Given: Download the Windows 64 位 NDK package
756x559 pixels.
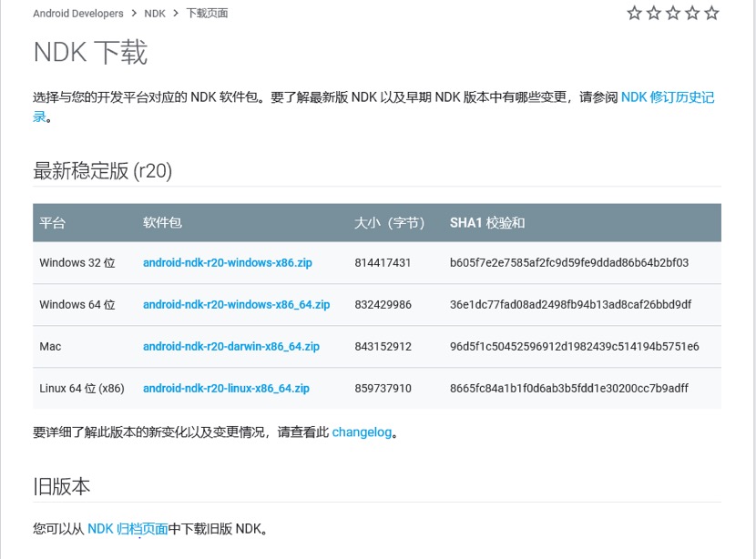Looking at the screenshot, I should point(237,304).
